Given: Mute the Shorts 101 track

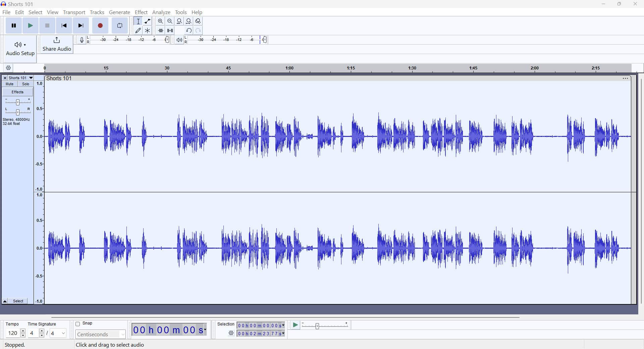Looking at the screenshot, I should [9, 84].
